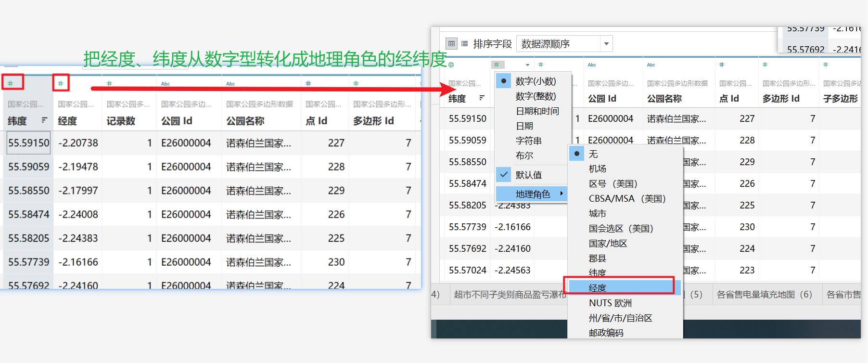Select cell -2.24563 in right screenshot
Screen dimensions: 868x363
tap(512, 270)
